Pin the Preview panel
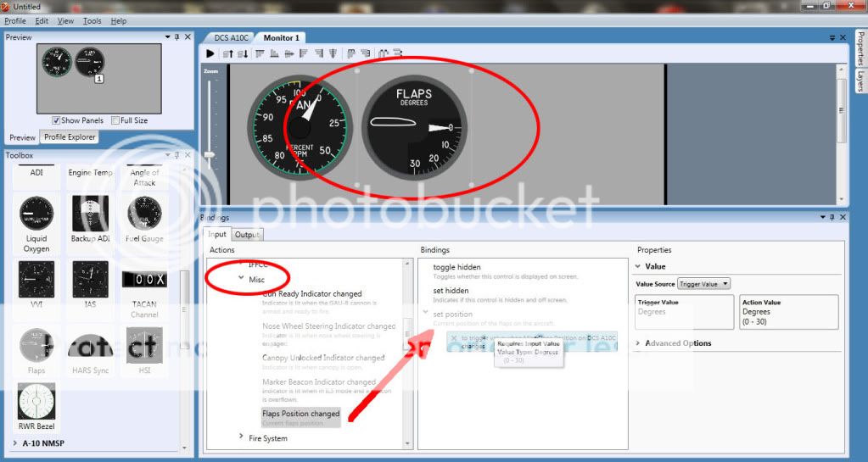This screenshot has width=868, height=462. pyautogui.click(x=177, y=37)
